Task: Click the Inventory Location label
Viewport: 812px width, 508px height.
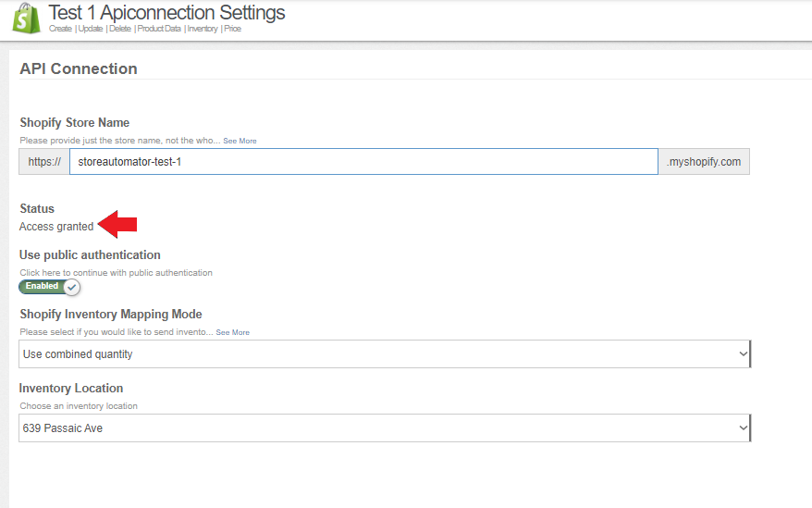Action: pos(71,389)
